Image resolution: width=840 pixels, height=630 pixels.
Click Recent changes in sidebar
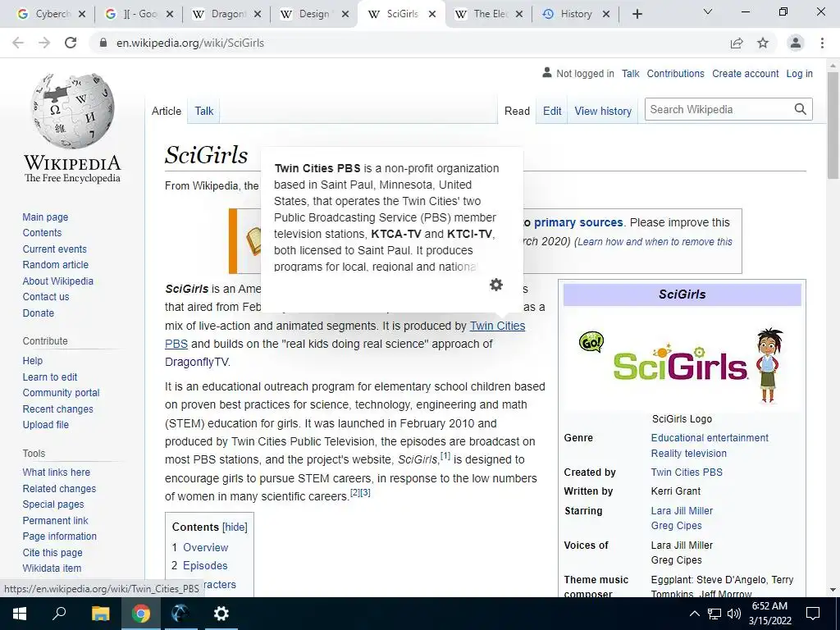pos(58,409)
